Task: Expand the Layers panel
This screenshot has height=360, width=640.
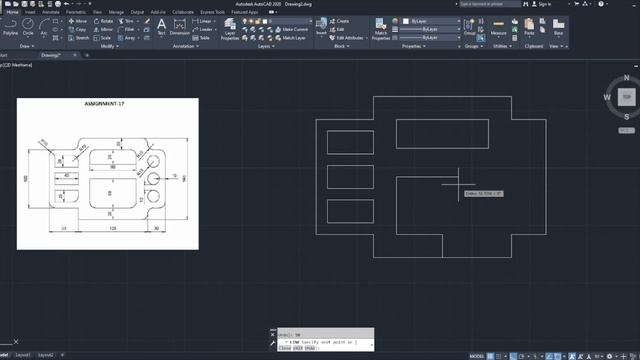Action: [x=266, y=46]
